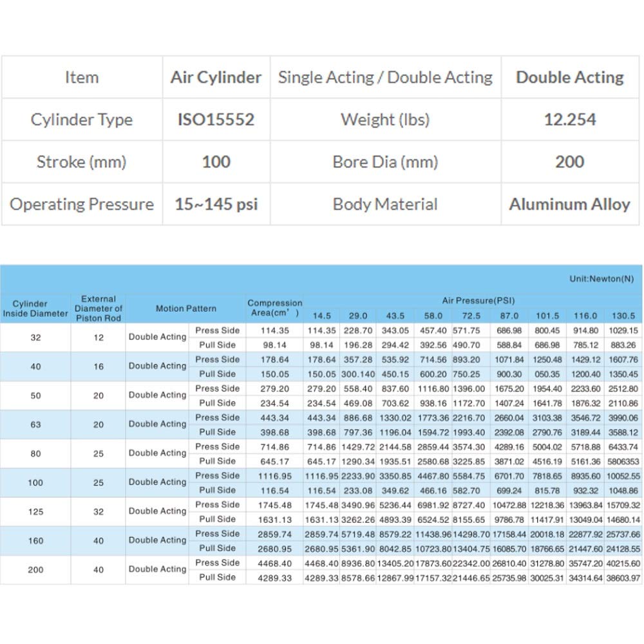644x644 pixels.
Task: Click the '38603.97' force value
Action: 623,578
